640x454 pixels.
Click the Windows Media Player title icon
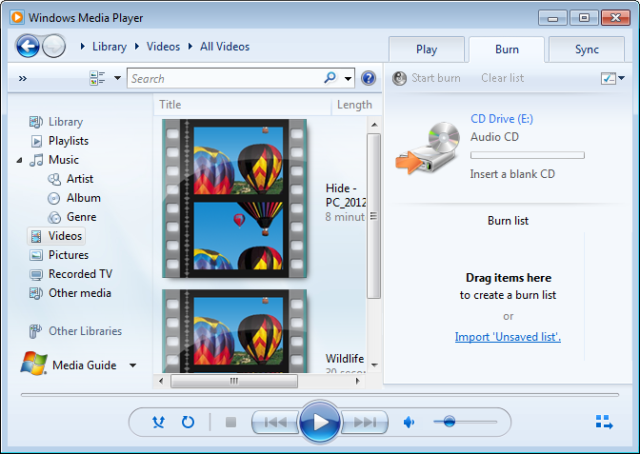tap(17, 18)
